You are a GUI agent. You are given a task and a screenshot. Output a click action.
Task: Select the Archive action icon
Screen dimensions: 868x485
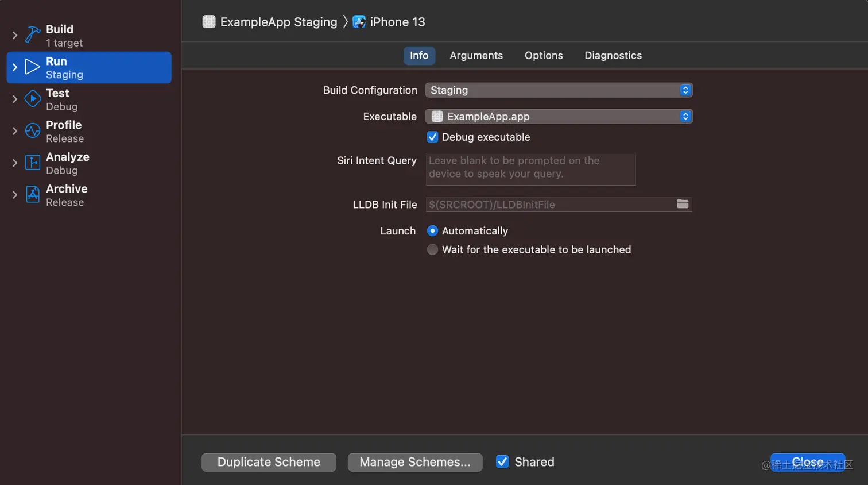click(x=33, y=195)
